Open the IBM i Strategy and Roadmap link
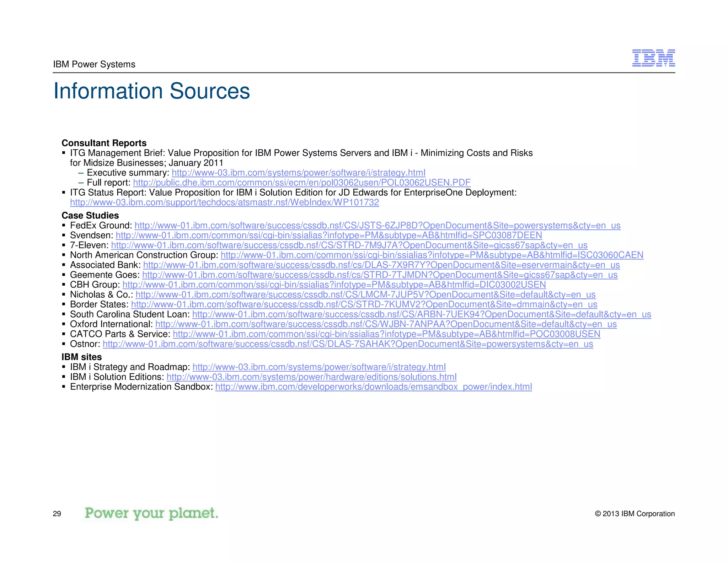Screen dimensions: 728x562 (x=319, y=367)
